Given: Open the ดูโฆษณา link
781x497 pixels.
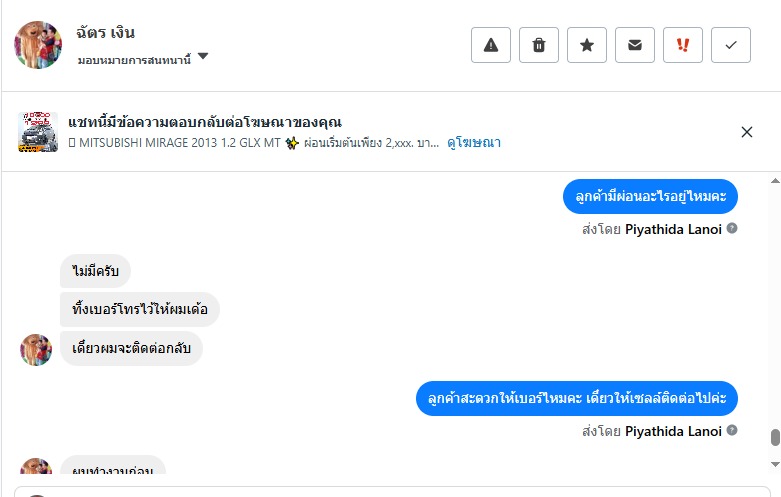Looking at the screenshot, I should (474, 143).
